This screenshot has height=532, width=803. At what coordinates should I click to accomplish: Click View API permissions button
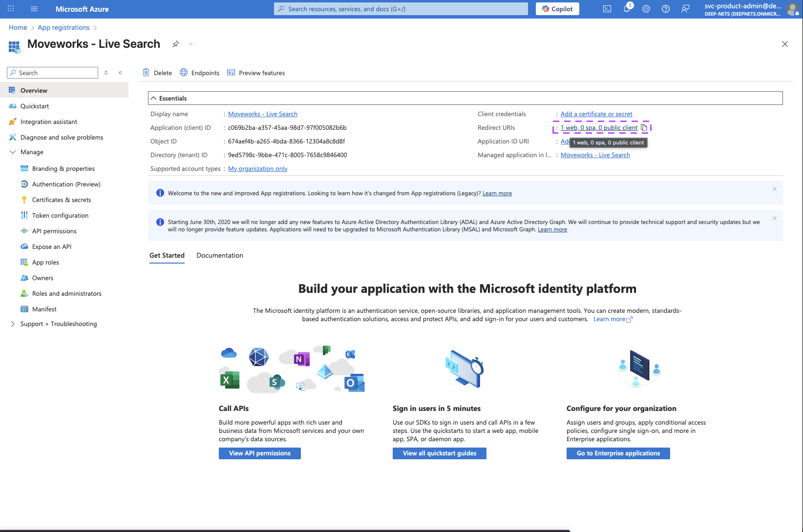[260, 453]
